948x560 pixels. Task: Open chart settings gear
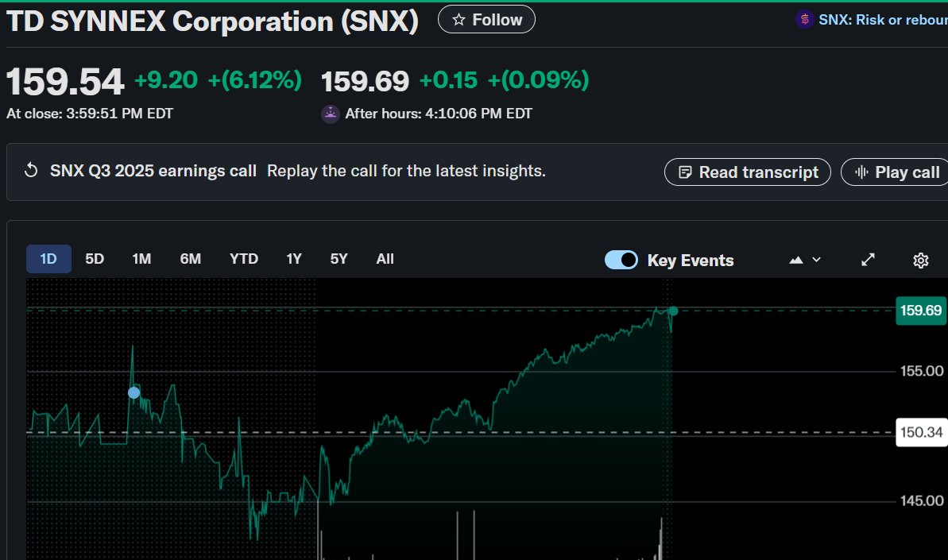(x=921, y=260)
